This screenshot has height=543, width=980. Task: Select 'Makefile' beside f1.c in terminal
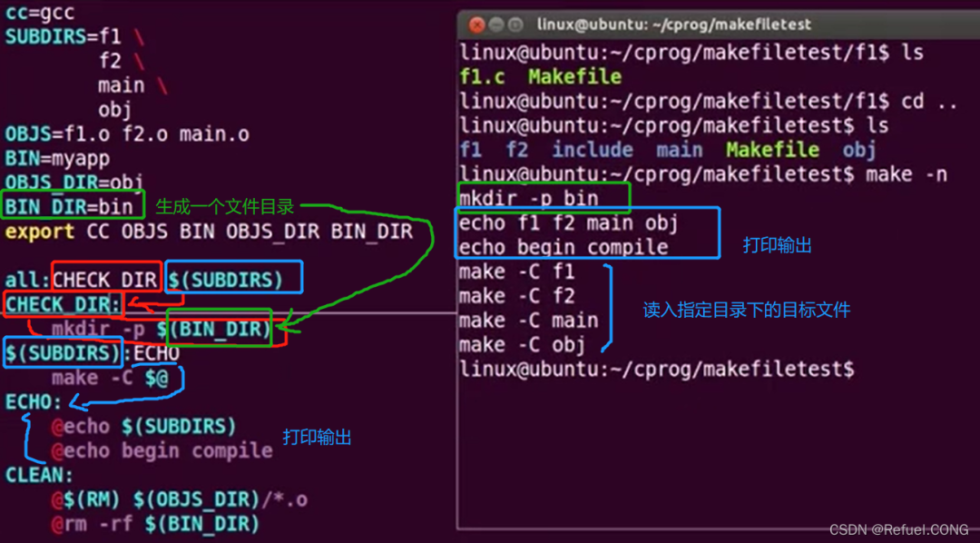(x=574, y=77)
